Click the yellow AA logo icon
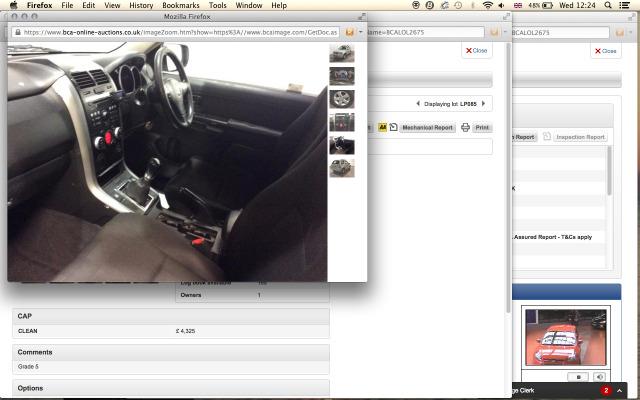 [382, 127]
